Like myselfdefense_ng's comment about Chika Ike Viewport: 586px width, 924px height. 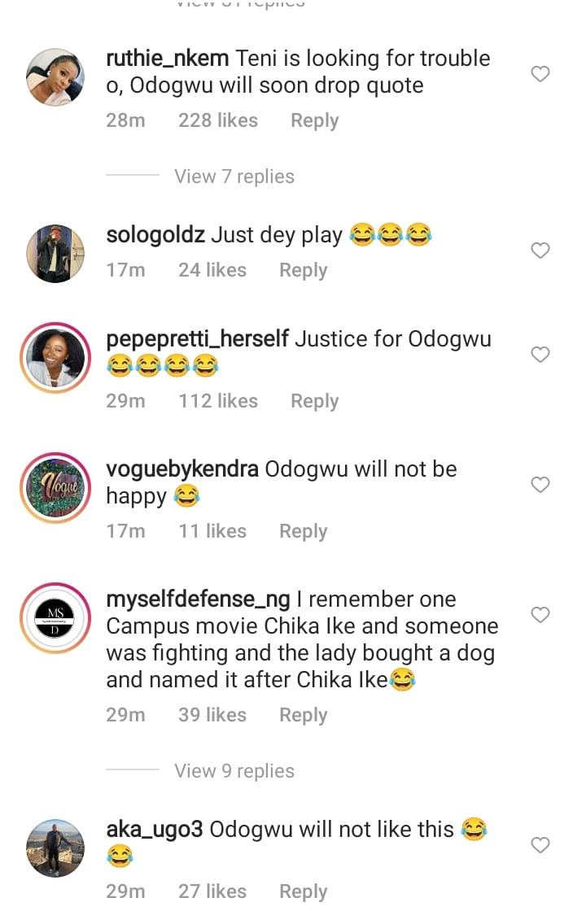click(x=540, y=615)
